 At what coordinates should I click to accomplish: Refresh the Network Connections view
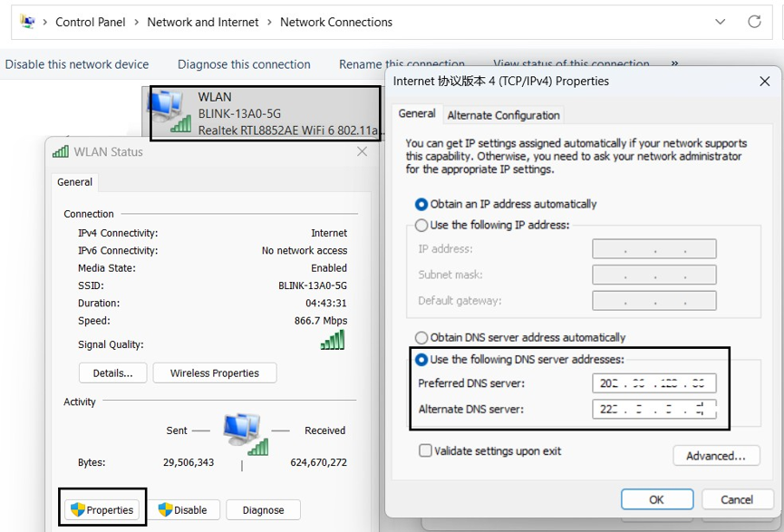tap(754, 22)
